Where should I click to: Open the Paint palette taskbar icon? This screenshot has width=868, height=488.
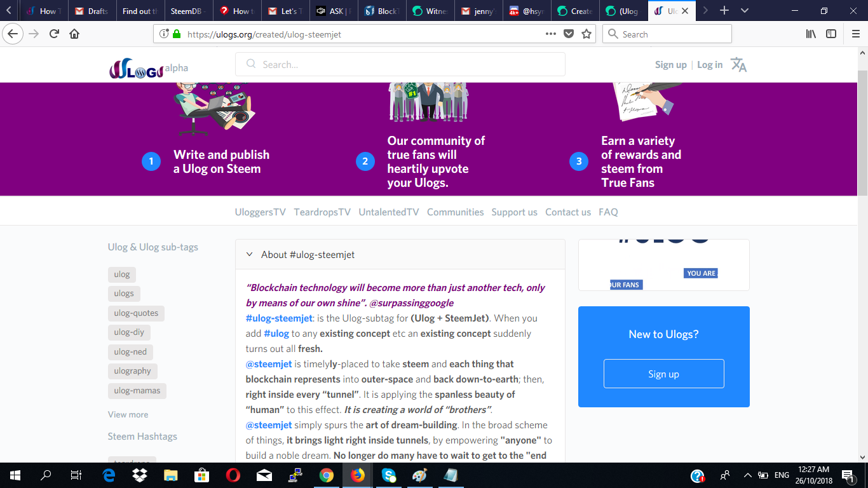[420, 475]
